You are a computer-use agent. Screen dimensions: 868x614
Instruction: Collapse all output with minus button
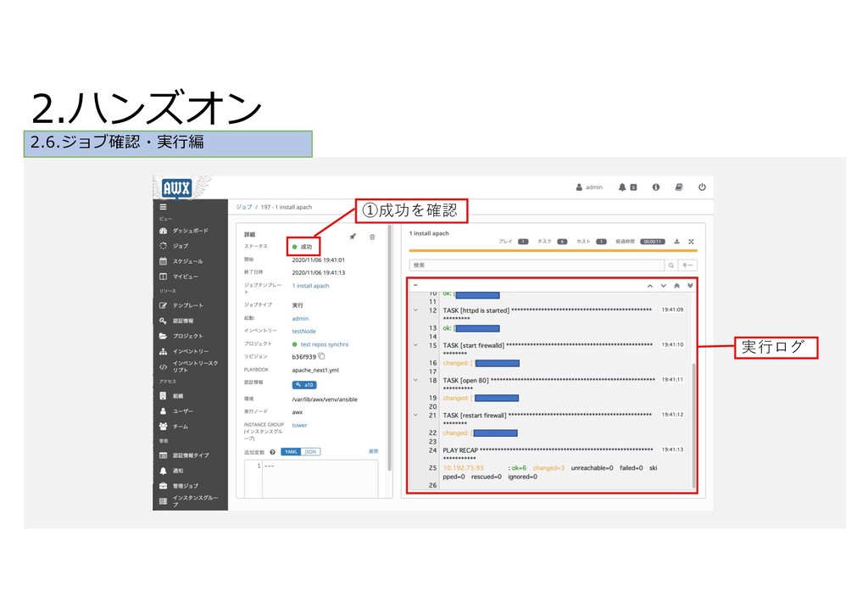coord(415,285)
